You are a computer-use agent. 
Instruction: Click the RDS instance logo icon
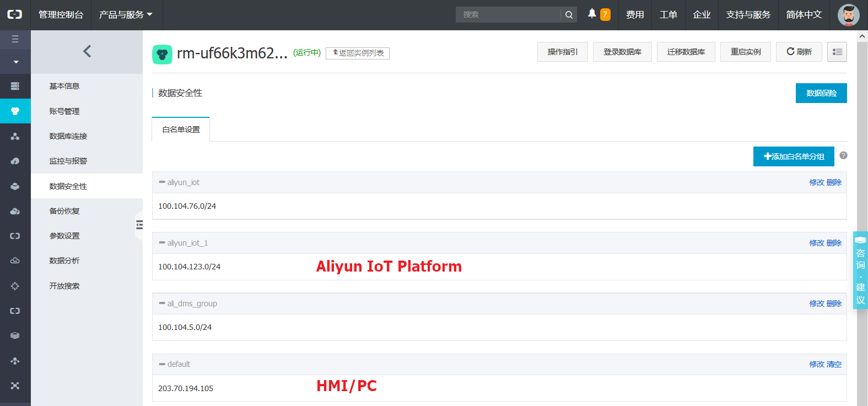click(x=162, y=54)
